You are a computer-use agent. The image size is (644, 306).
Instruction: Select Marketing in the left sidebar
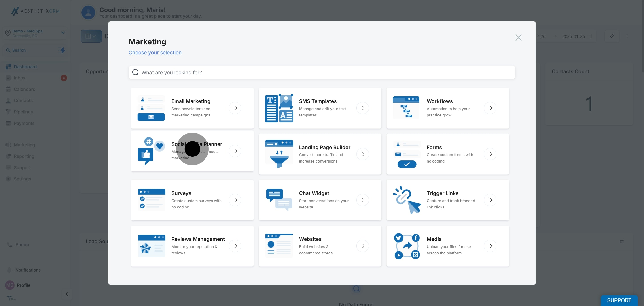pos(24,145)
